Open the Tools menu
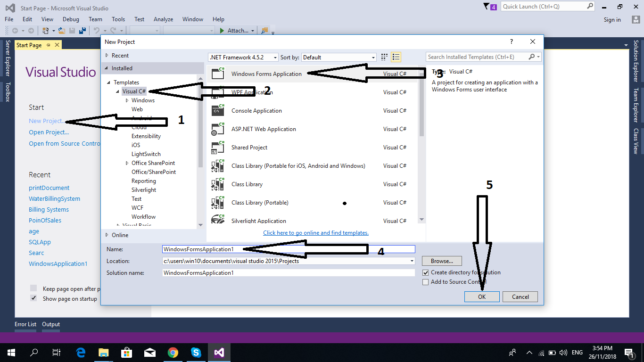This screenshot has height=362, width=644. coord(118,19)
